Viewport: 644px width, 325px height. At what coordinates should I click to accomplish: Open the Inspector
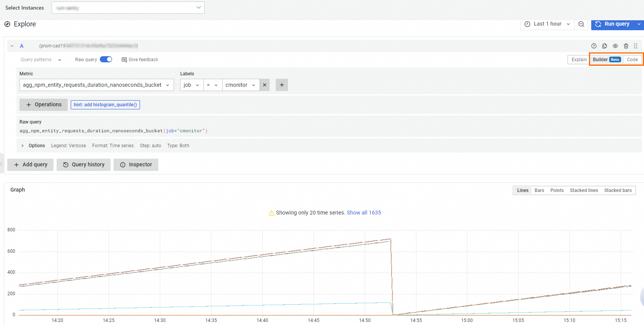click(136, 165)
